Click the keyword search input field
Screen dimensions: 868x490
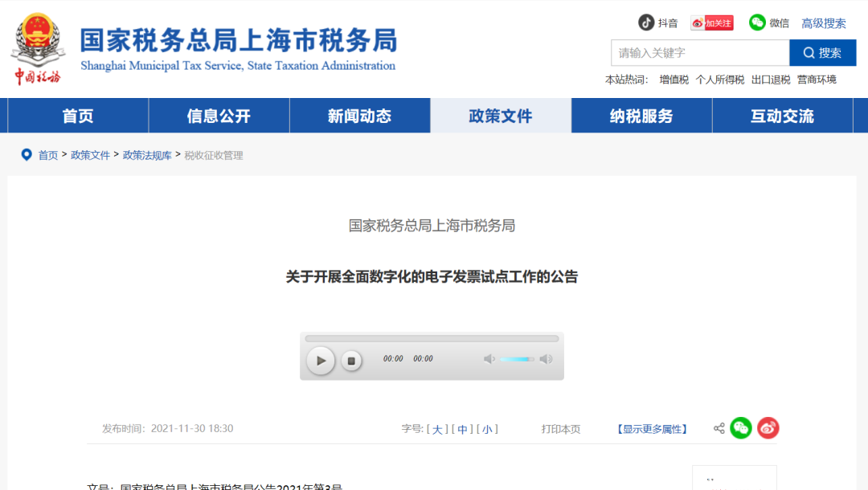[x=699, y=53]
